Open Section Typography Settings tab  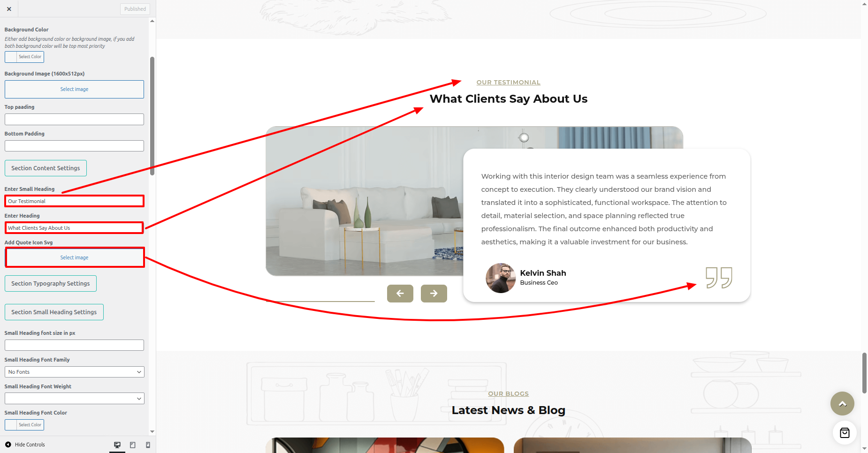pyautogui.click(x=51, y=284)
